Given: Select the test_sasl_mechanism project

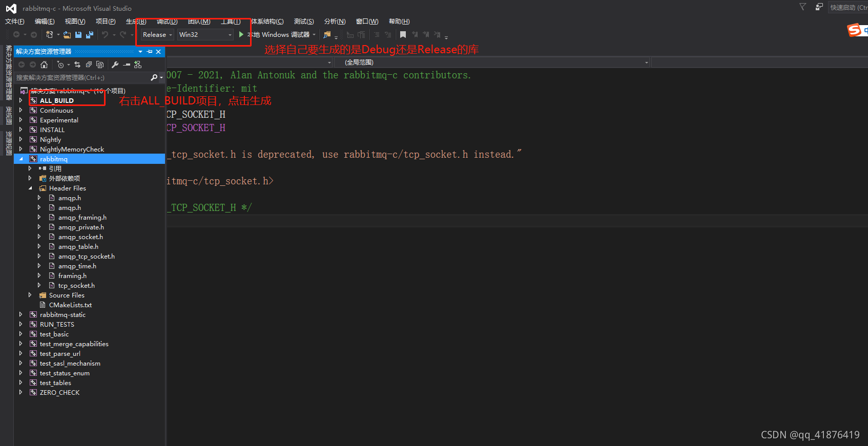Looking at the screenshot, I should [x=70, y=363].
